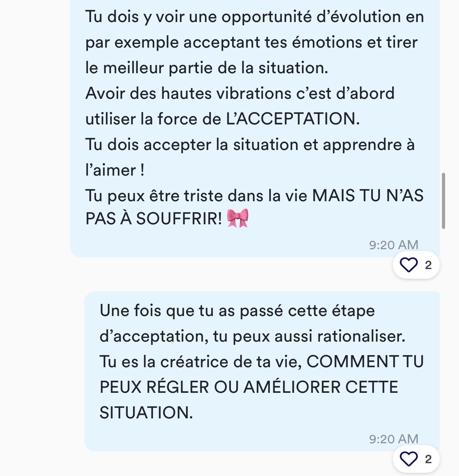The width and height of the screenshot is (459, 476).
Task: Grab the vertical scrollbar thumb
Action: coord(443,201)
